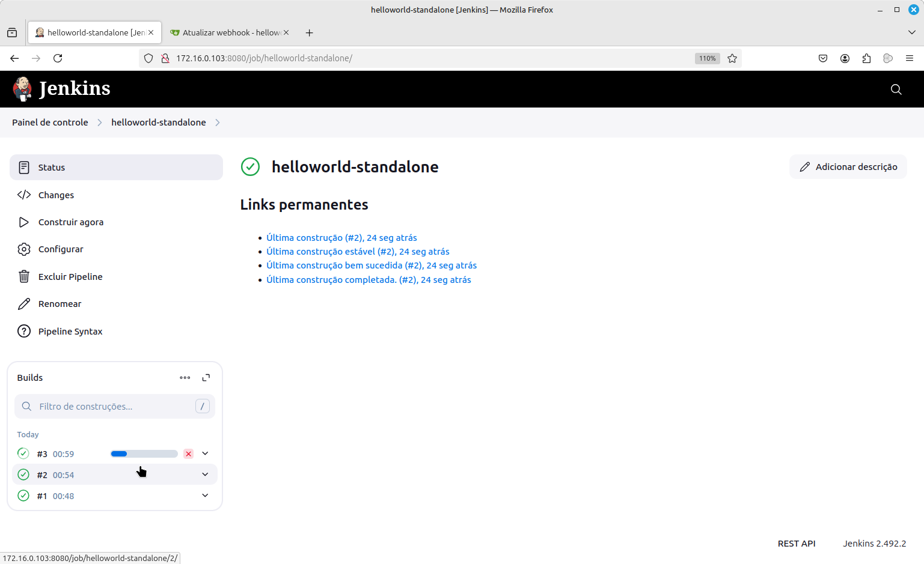Click the build #3 progress bar
The image size is (924, 564).
point(144,454)
